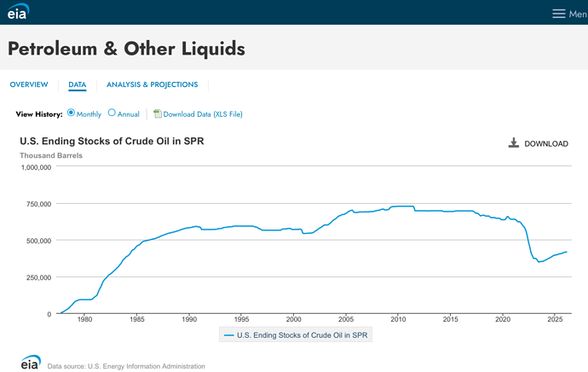Screen dimensions: 588x372
Task: Toggle the SPR series legend entry
Action: point(296,335)
